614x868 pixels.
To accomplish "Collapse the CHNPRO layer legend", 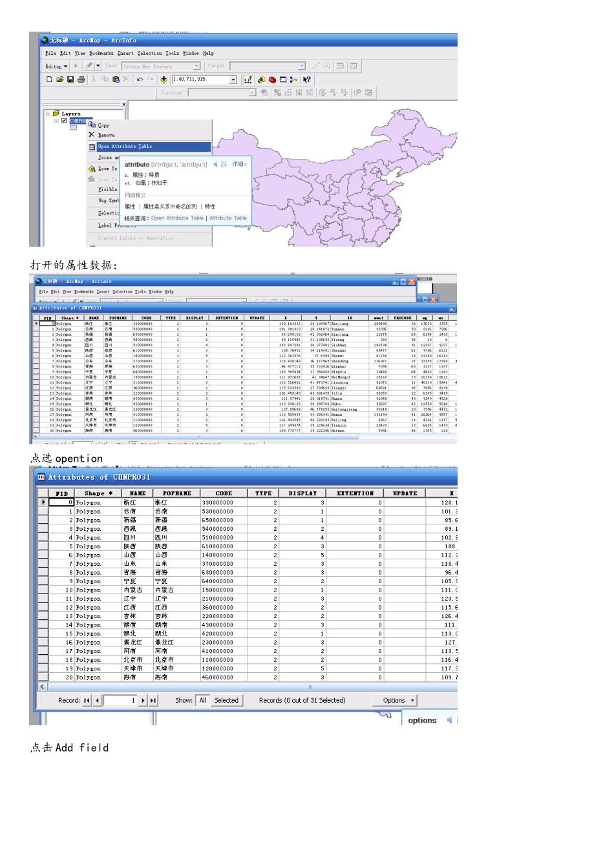I will coord(56,121).
